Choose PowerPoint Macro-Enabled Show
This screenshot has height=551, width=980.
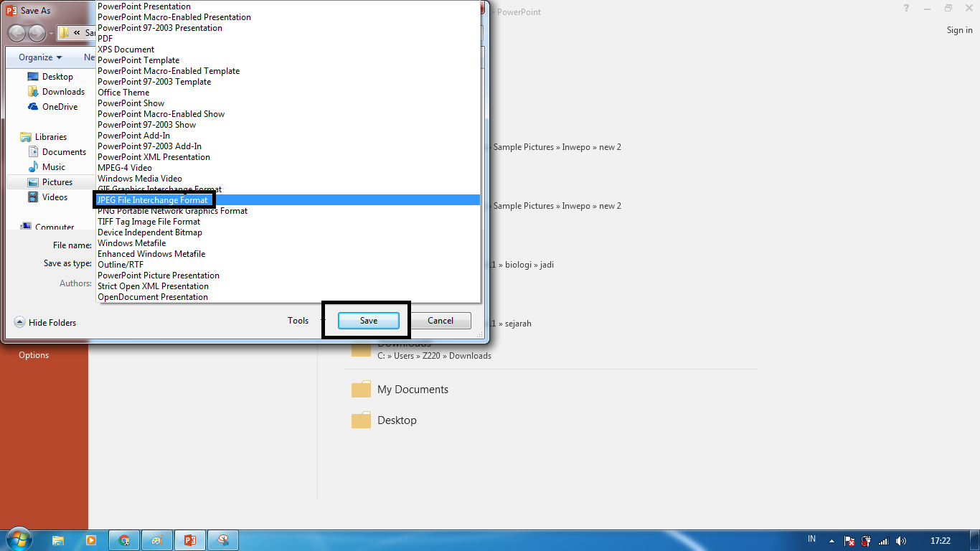[x=288, y=114]
